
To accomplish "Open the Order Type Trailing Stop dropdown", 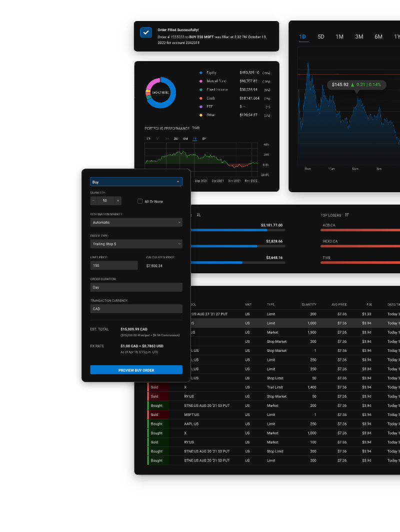I will (x=136, y=244).
